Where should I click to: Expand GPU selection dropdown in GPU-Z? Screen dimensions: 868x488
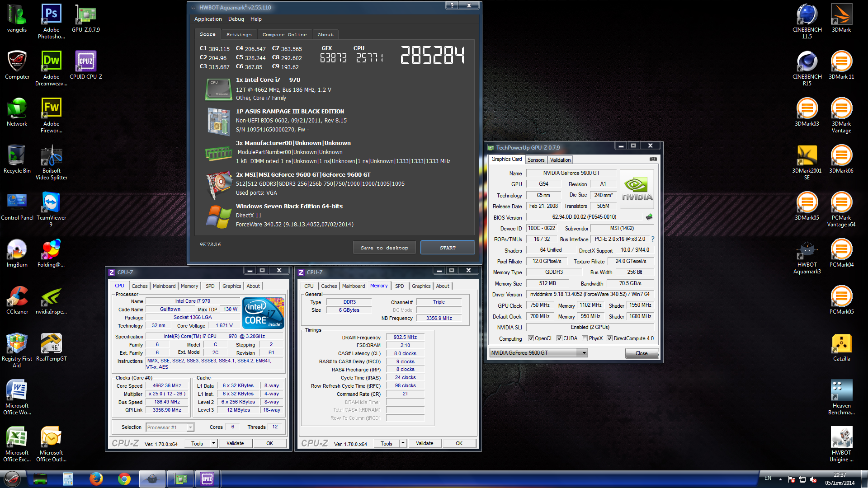coord(584,353)
